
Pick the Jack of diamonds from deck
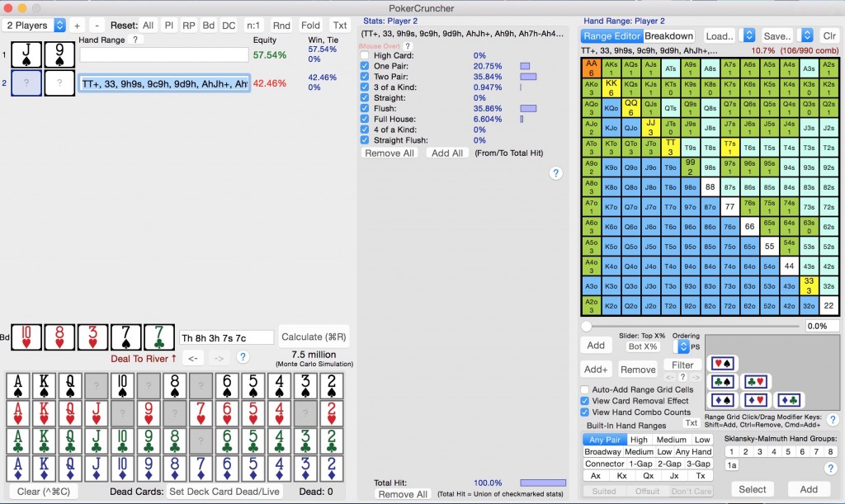coord(97,469)
